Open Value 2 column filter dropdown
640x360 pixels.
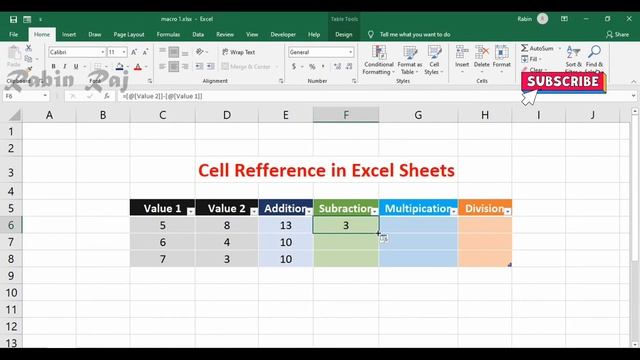click(x=254, y=211)
